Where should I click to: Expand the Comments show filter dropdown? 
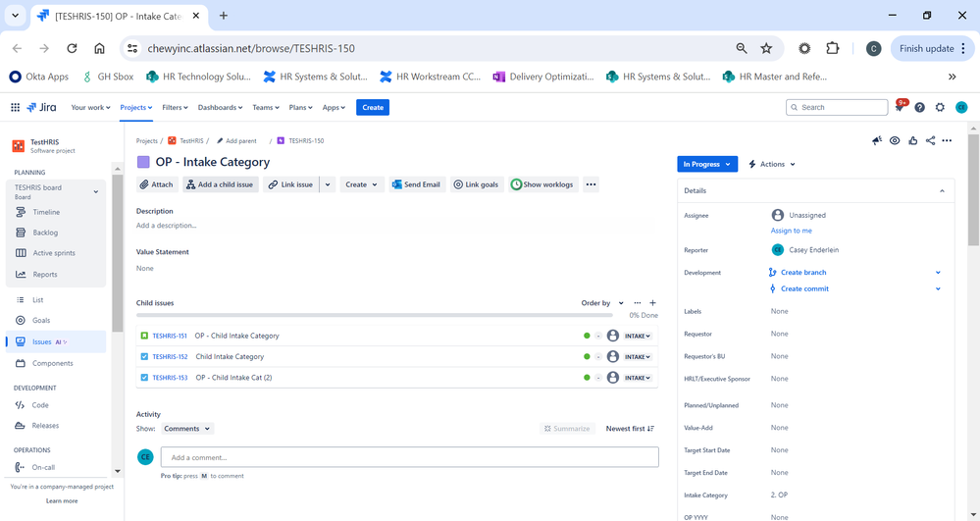click(x=186, y=429)
